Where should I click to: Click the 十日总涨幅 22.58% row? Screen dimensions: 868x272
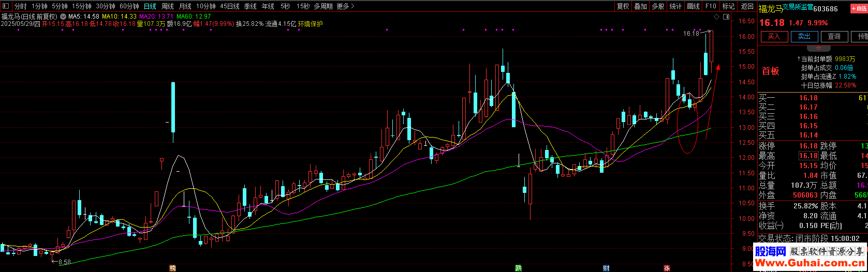tap(829, 85)
